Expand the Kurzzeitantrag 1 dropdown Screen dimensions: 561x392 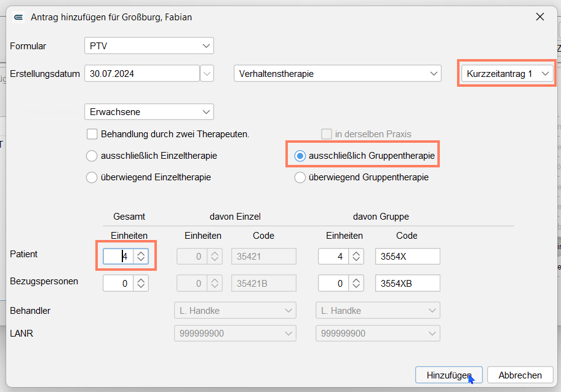click(x=507, y=73)
